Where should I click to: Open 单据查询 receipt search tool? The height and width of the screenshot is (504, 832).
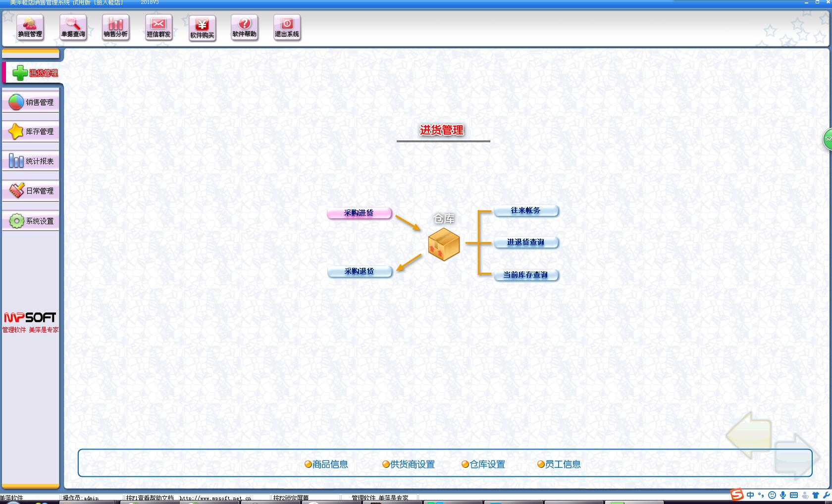point(73,27)
